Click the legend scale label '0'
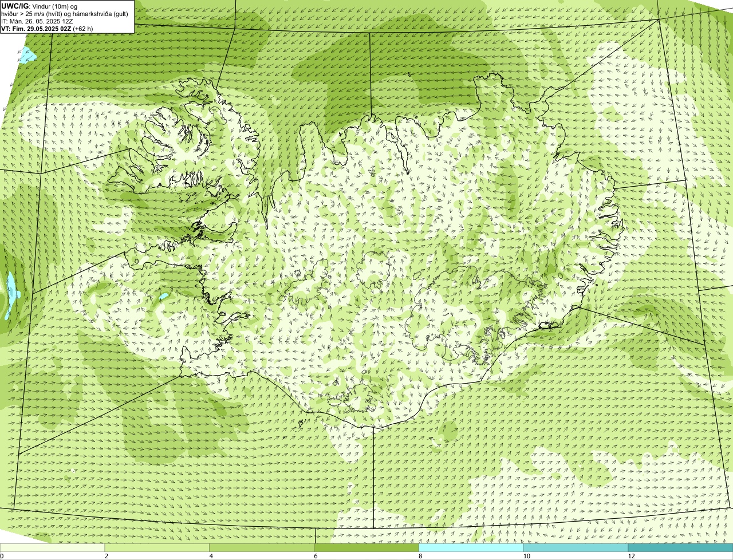Image resolution: width=733 pixels, height=560 pixels. coord(2,556)
